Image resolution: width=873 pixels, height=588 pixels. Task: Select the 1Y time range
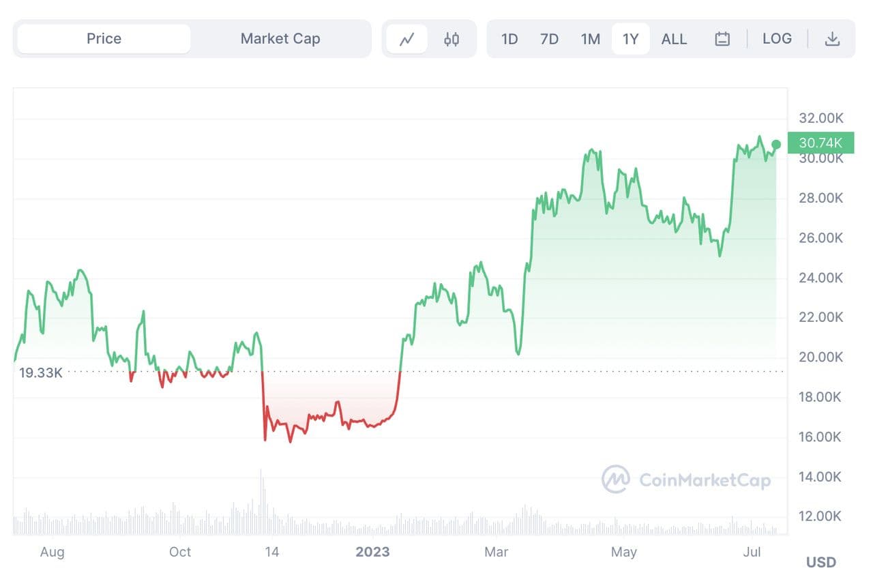(x=631, y=39)
